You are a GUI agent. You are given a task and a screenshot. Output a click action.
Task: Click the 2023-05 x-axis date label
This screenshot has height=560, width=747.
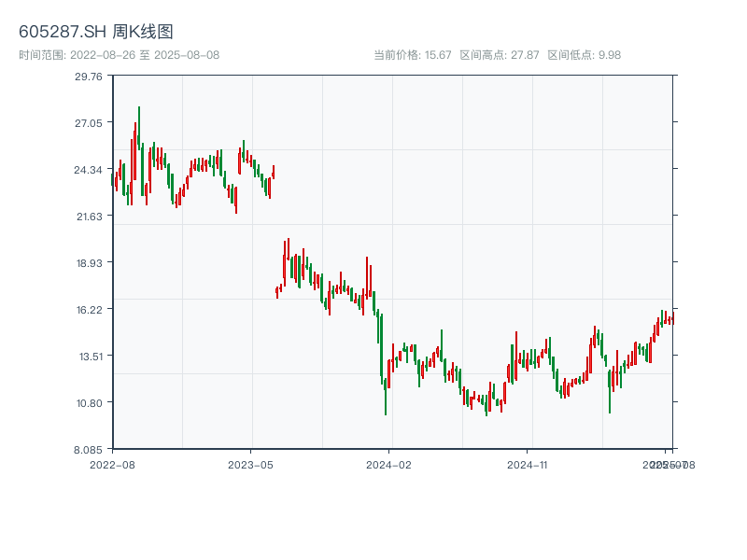(x=250, y=464)
